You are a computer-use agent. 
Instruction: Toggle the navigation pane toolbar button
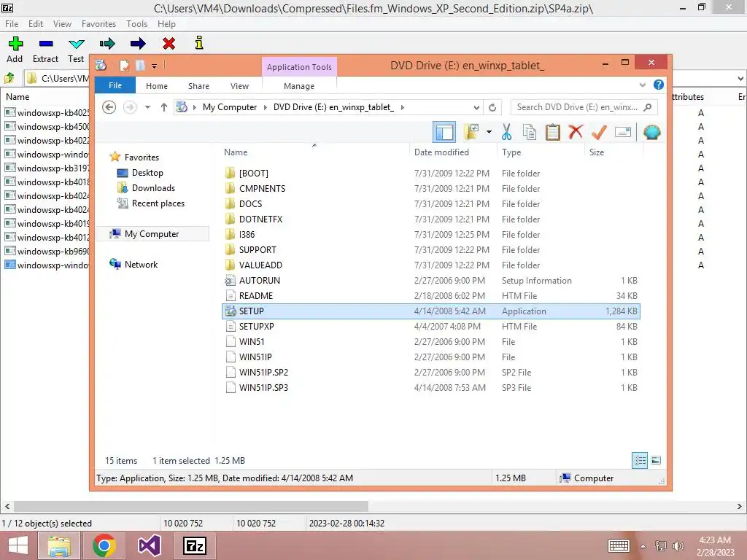tap(444, 132)
